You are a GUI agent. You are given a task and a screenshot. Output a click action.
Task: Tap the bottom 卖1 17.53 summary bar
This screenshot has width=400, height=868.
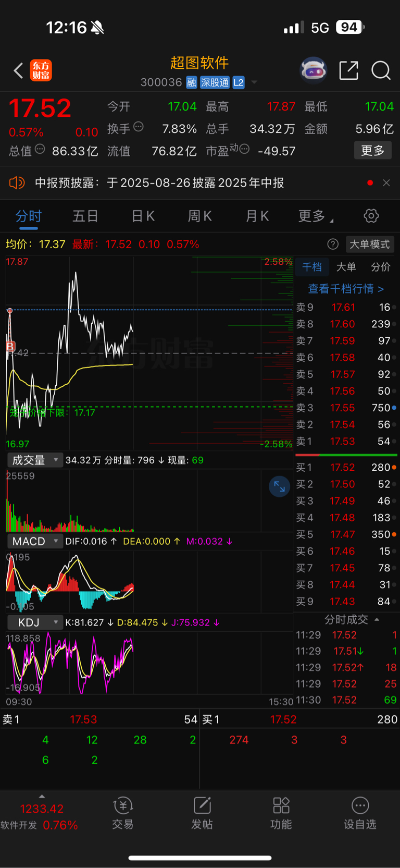(x=99, y=719)
